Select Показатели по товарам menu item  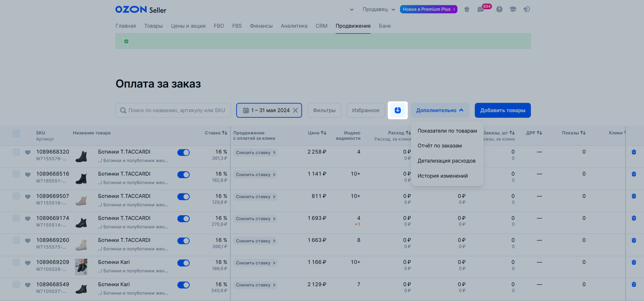(447, 131)
